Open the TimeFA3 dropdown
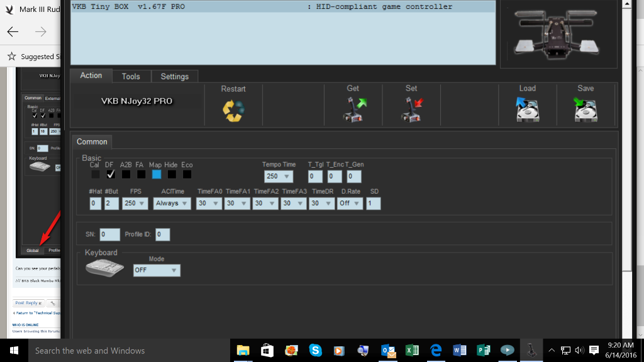 (293, 203)
